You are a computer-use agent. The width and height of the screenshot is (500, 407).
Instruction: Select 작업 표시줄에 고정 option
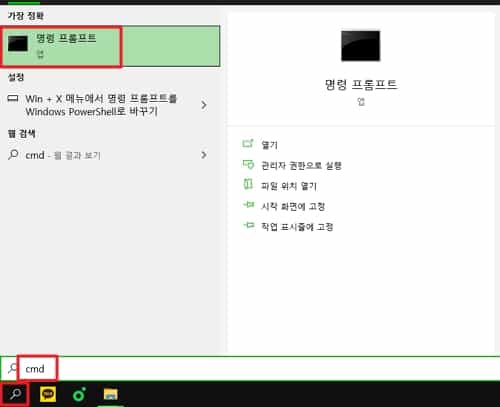coord(297,227)
